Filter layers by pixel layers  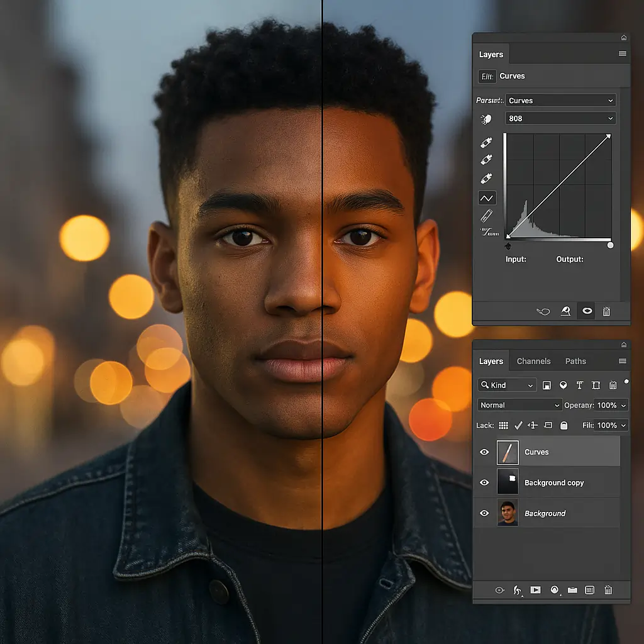click(547, 386)
